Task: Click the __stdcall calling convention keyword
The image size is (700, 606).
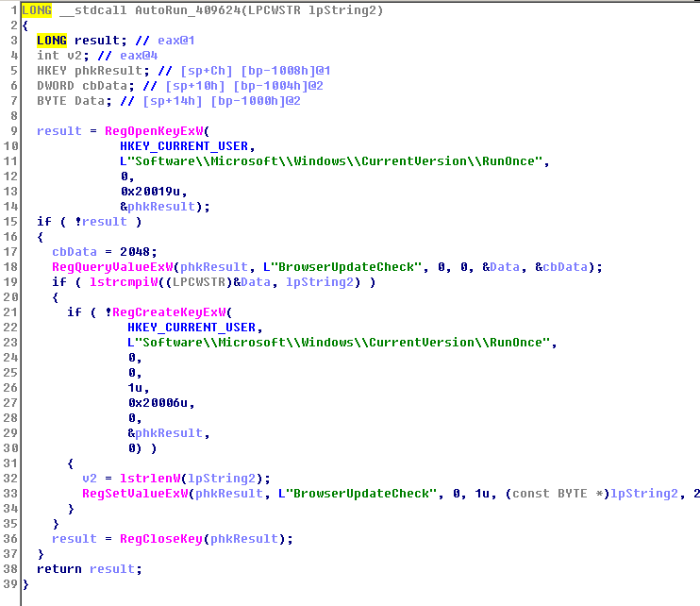Action: point(93,10)
